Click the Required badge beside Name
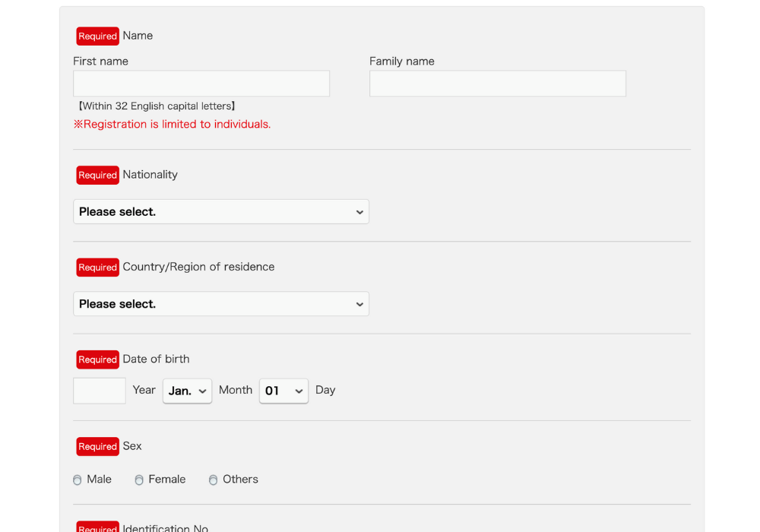The height and width of the screenshot is (532, 760). point(97,36)
